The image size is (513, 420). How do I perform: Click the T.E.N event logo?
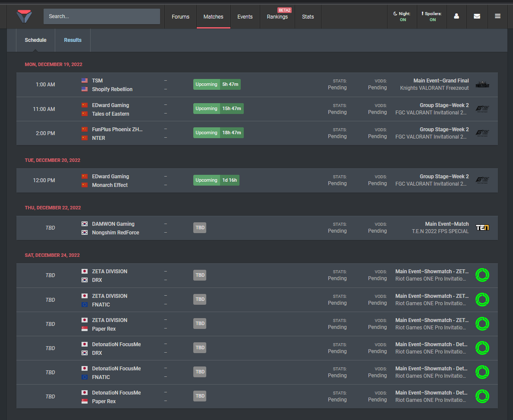click(x=482, y=227)
